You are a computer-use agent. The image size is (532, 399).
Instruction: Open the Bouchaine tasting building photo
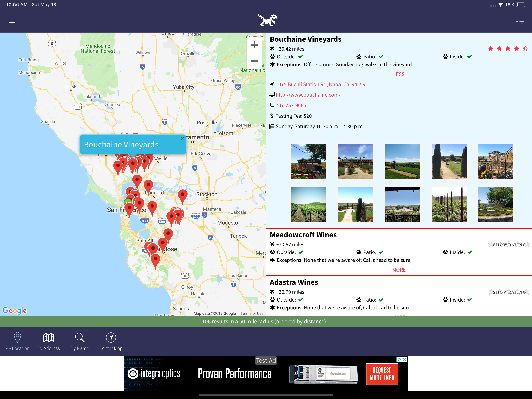[x=355, y=162]
